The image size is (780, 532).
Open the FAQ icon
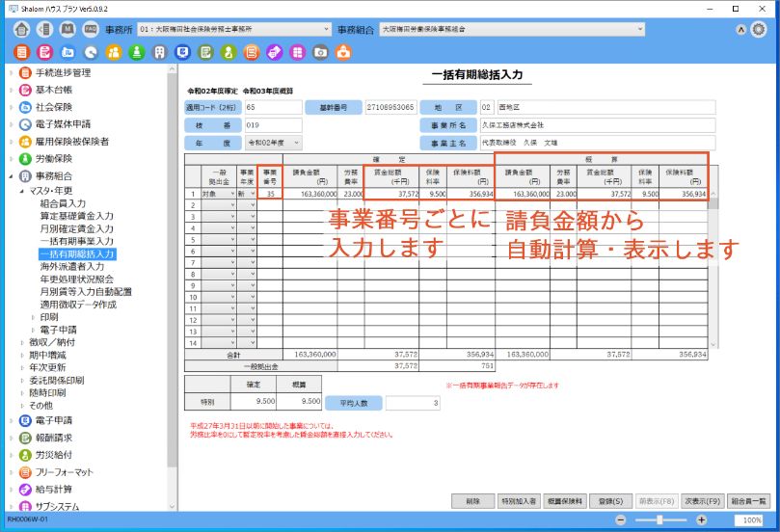[91, 29]
